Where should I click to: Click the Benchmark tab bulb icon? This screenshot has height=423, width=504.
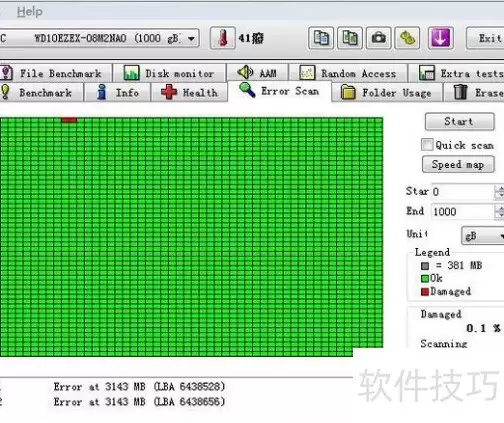(5, 92)
